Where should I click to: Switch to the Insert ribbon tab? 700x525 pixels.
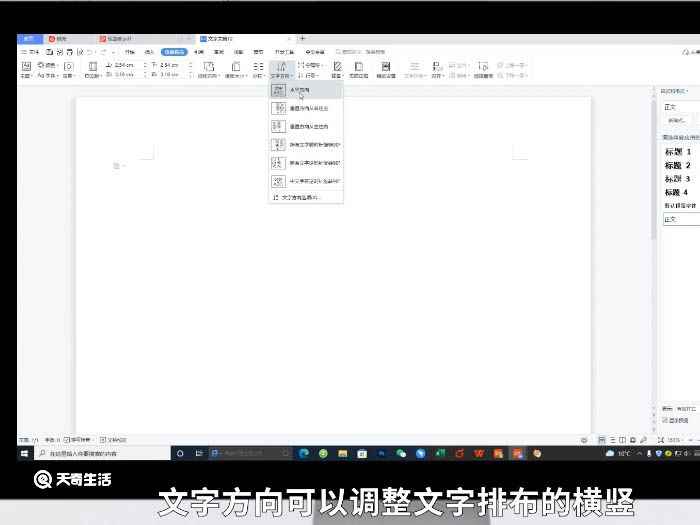(149, 52)
